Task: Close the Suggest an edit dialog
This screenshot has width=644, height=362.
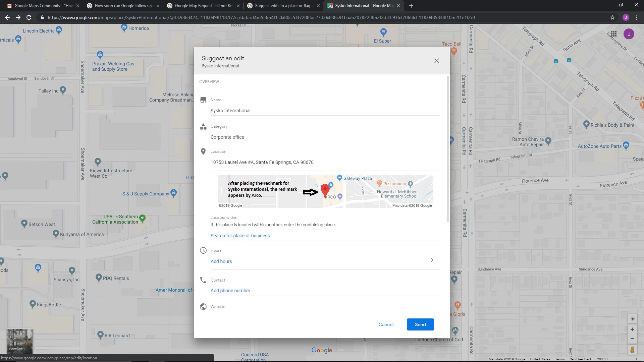Action: click(x=436, y=61)
